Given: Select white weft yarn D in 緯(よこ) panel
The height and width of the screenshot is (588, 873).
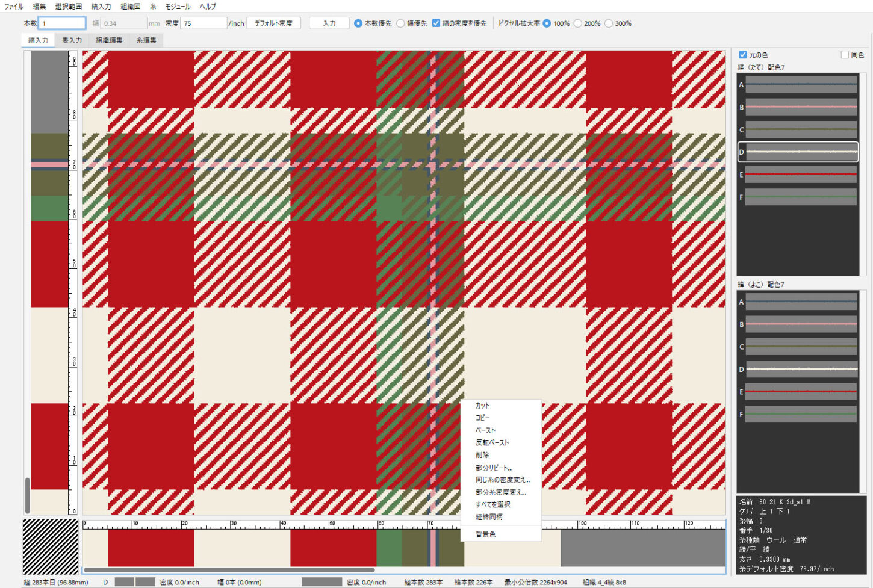Looking at the screenshot, I should (x=800, y=370).
